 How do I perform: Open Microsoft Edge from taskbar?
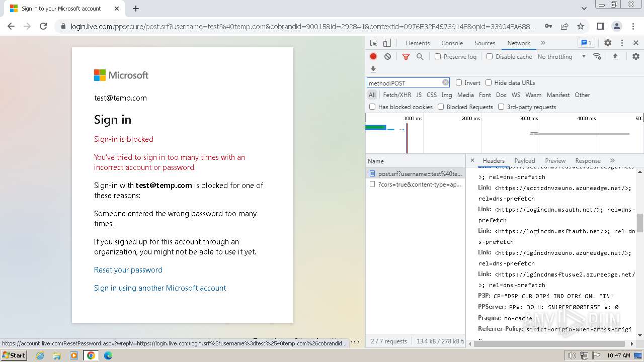click(x=108, y=355)
